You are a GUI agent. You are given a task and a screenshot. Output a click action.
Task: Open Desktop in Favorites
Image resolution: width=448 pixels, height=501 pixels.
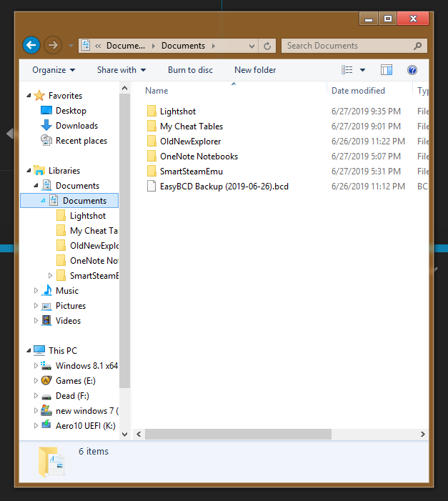[x=71, y=111]
